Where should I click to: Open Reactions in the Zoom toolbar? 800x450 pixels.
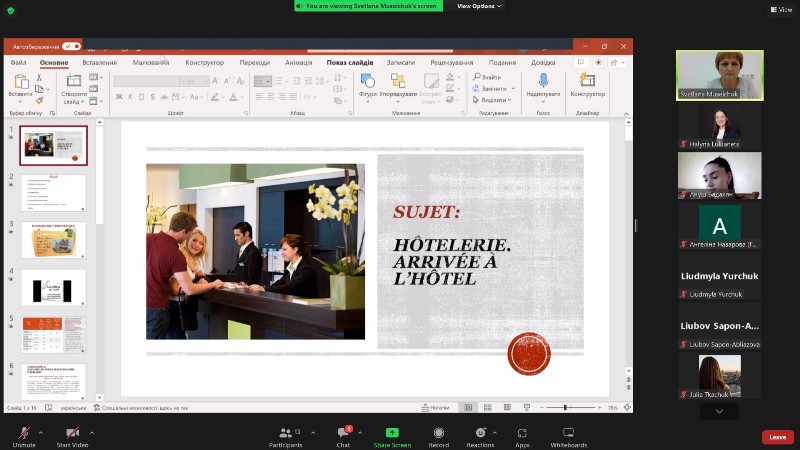(x=480, y=433)
